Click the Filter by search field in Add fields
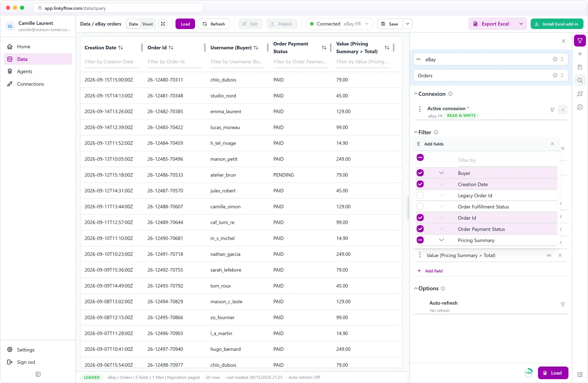The width and height of the screenshot is (588, 383). click(x=507, y=160)
